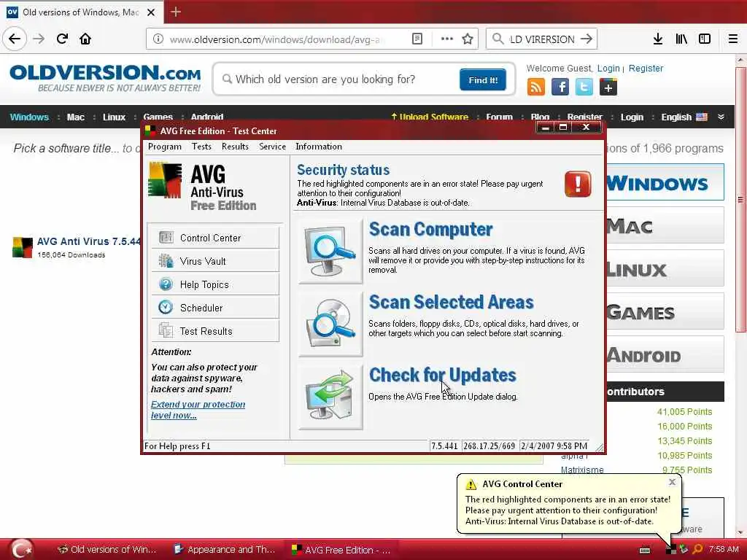The height and width of the screenshot is (560, 747).
Task: Click the Login link beside Welcome Guest
Action: click(x=608, y=69)
